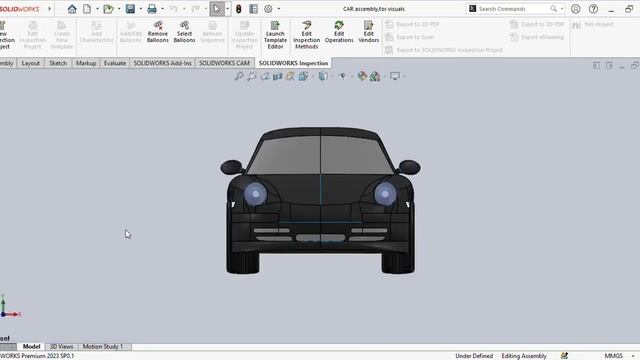Click the Rebuild traffic light icon
This screenshot has width=640, height=360.
239,9
